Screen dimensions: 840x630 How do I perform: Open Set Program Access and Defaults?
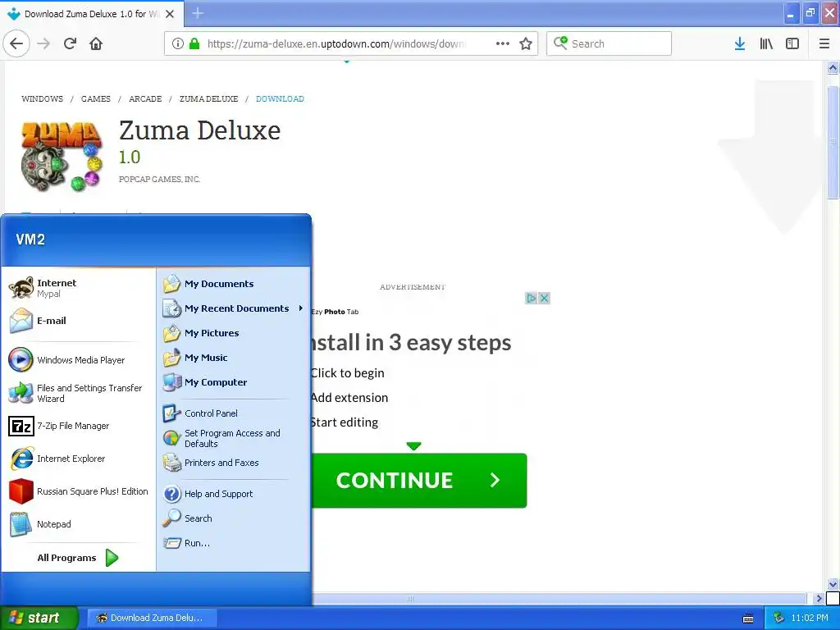233,438
